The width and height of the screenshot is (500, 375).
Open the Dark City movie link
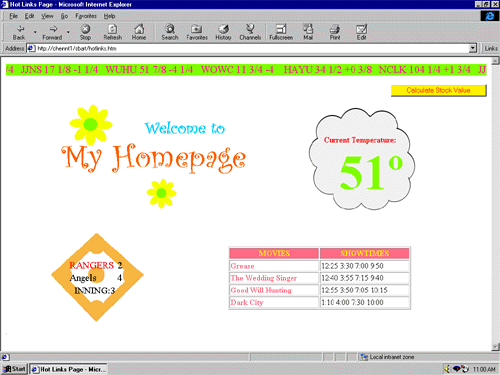point(247,302)
